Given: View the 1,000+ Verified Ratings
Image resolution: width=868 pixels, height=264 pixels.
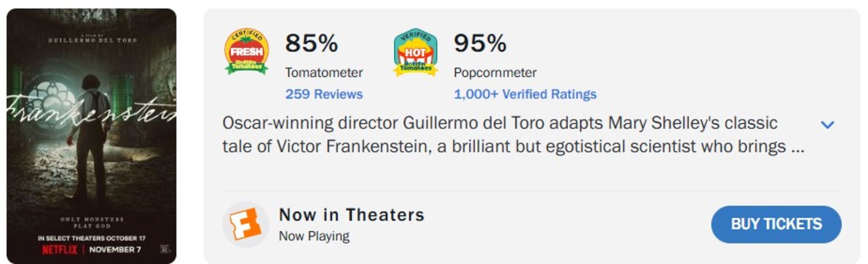Looking at the screenshot, I should click(x=524, y=94).
